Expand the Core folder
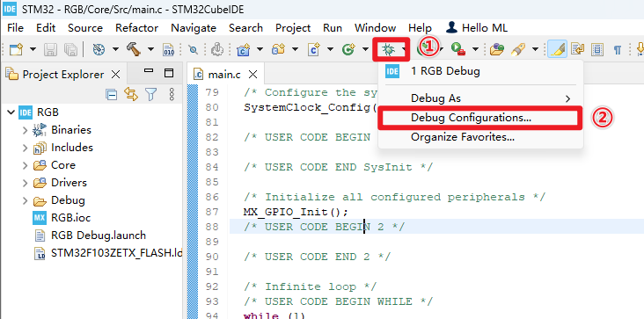This screenshot has width=644, height=319. point(25,165)
